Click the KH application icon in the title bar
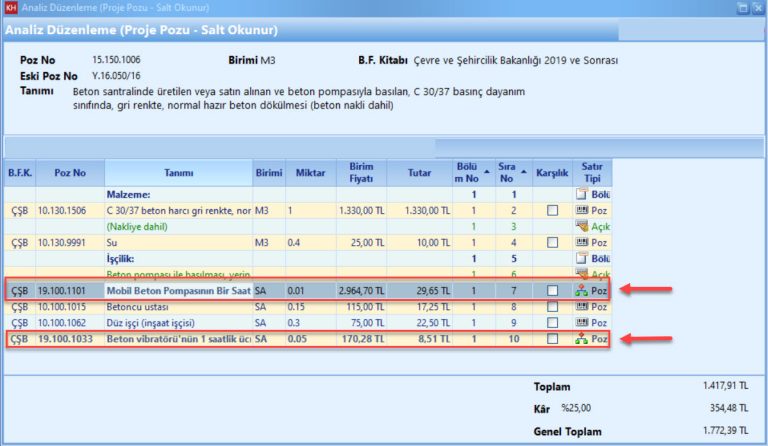The width and height of the screenshot is (768, 446). click(x=11, y=8)
